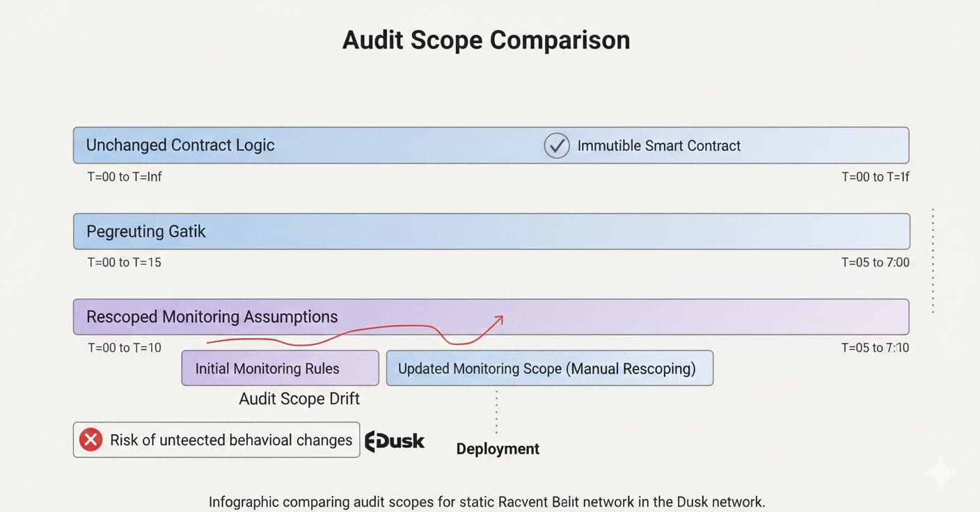Select the Rescoped Monitoring Assumptions bar
The image size is (980, 512).
[x=626, y=317]
